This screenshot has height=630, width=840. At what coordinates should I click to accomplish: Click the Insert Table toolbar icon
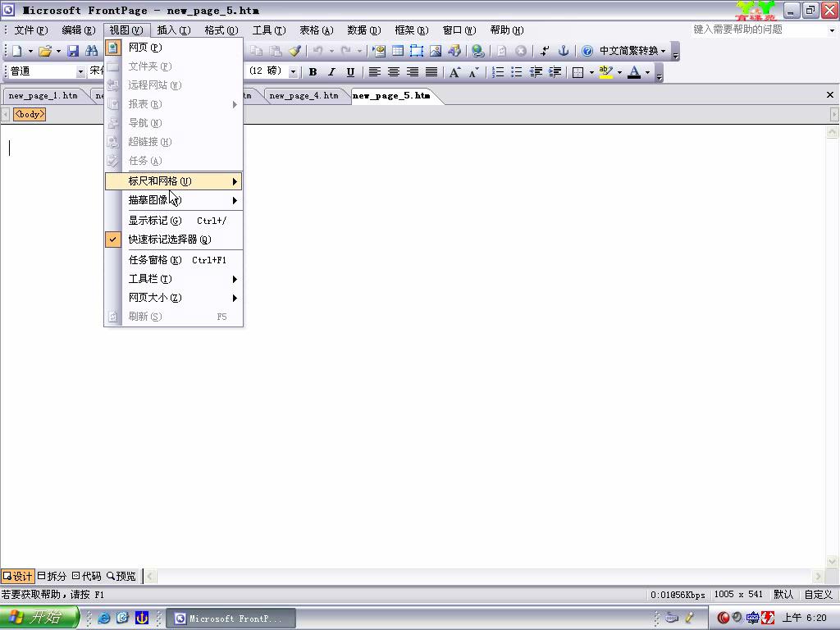[398, 51]
